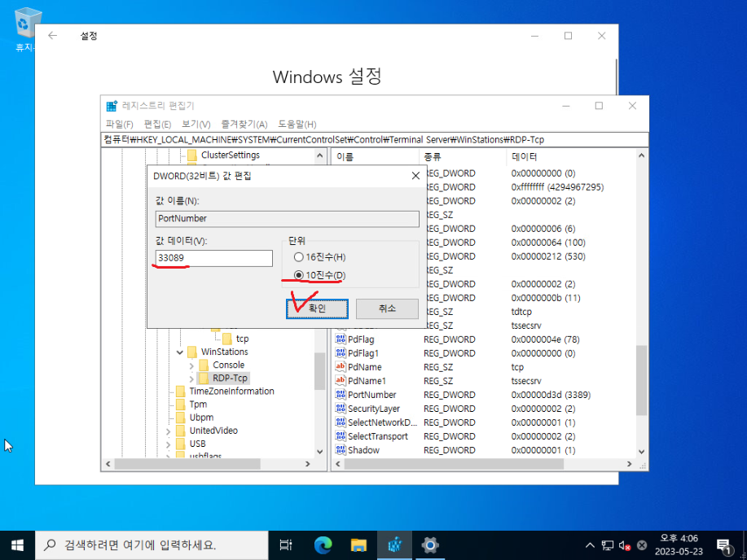The width and height of the screenshot is (747, 560).
Task: Sort values by the 이름 column header
Action: (x=375, y=156)
